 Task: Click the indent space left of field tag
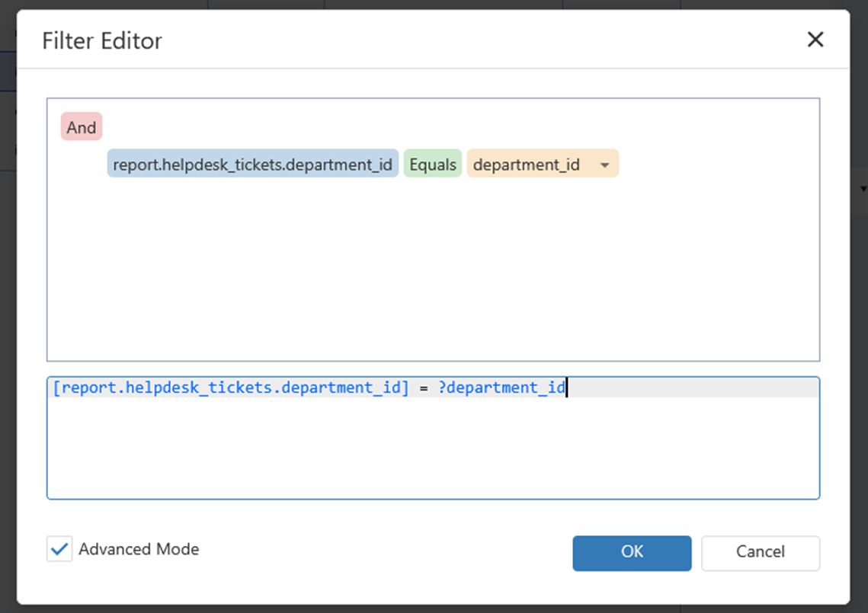[x=82, y=164]
